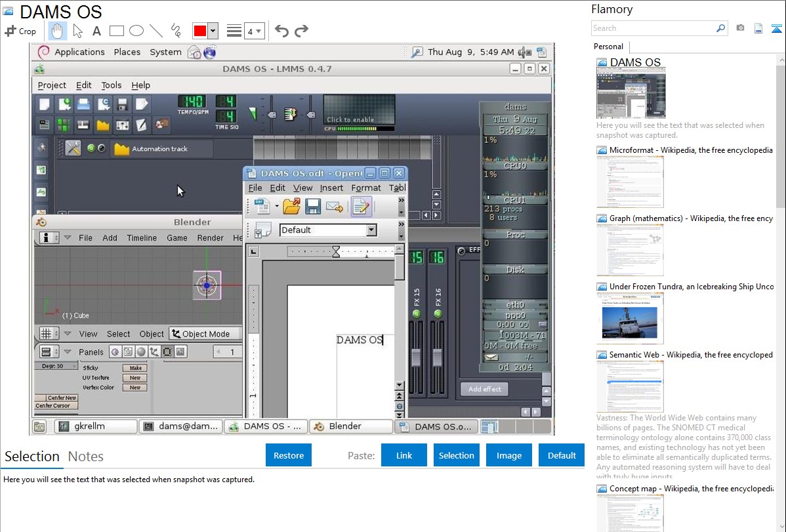Click the camera capture icon in Flamory

740,28
